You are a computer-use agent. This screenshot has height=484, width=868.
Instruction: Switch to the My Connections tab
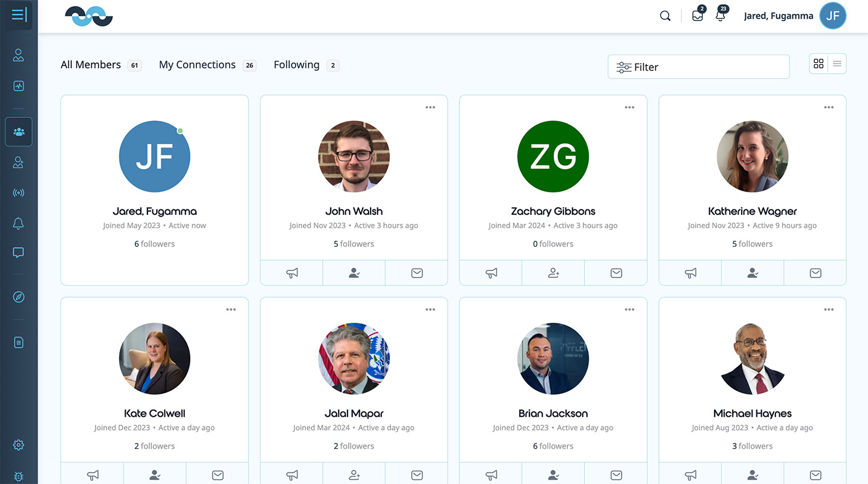click(x=197, y=65)
